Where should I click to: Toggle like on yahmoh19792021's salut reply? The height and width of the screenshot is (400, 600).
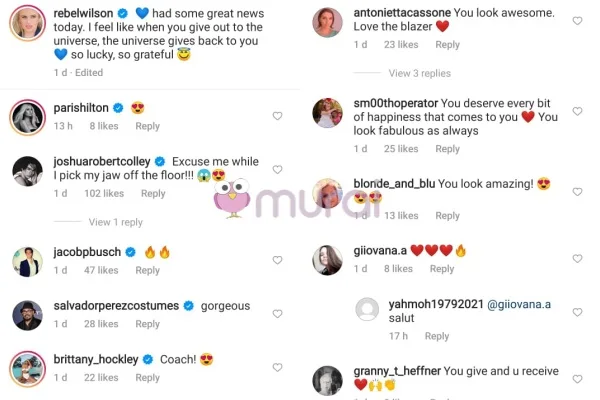click(x=577, y=312)
